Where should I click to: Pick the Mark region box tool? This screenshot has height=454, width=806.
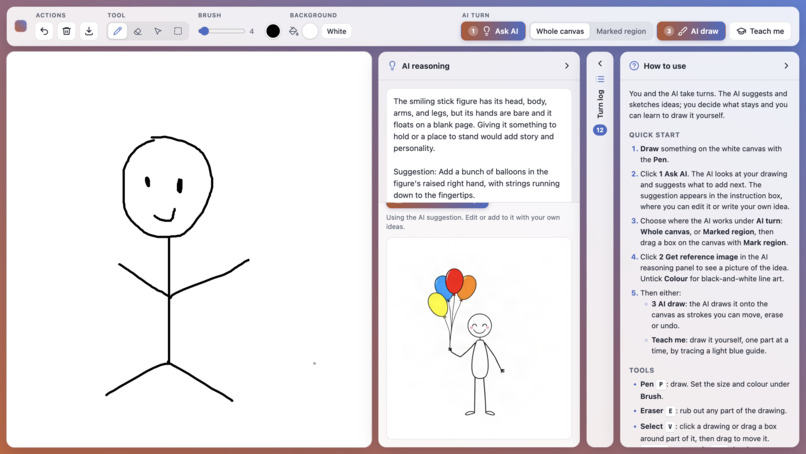pyautogui.click(x=178, y=31)
